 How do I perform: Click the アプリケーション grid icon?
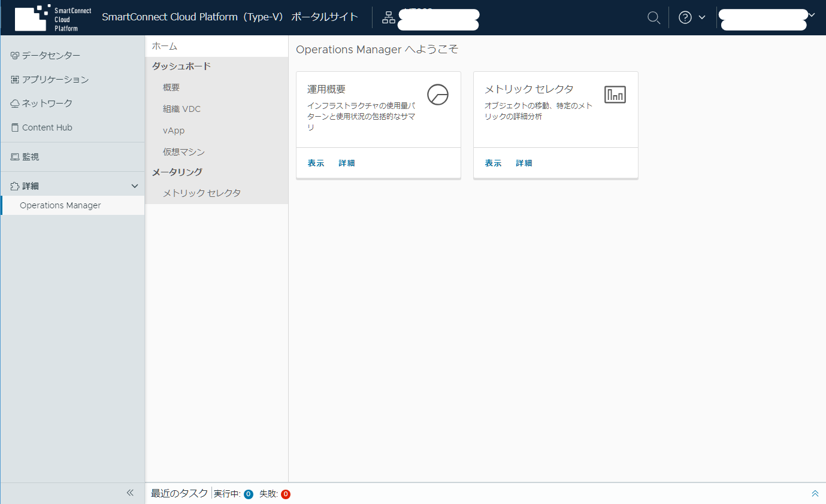pyautogui.click(x=15, y=80)
